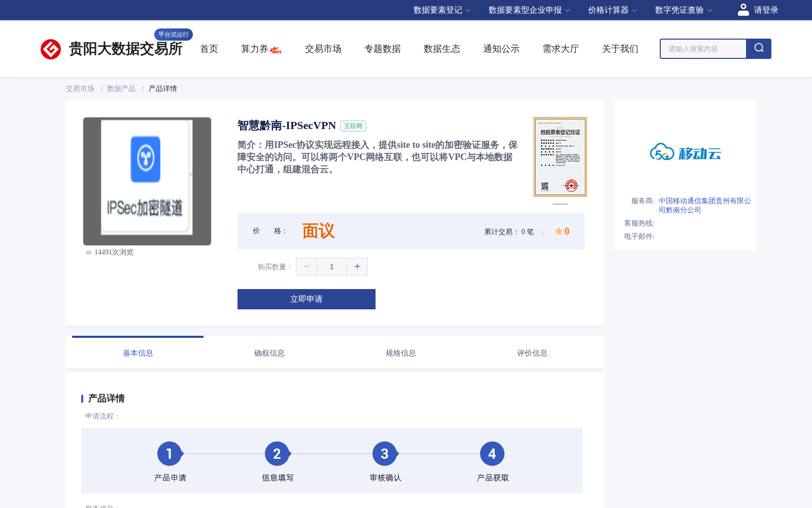Click the 互联网 category tag

(353, 126)
